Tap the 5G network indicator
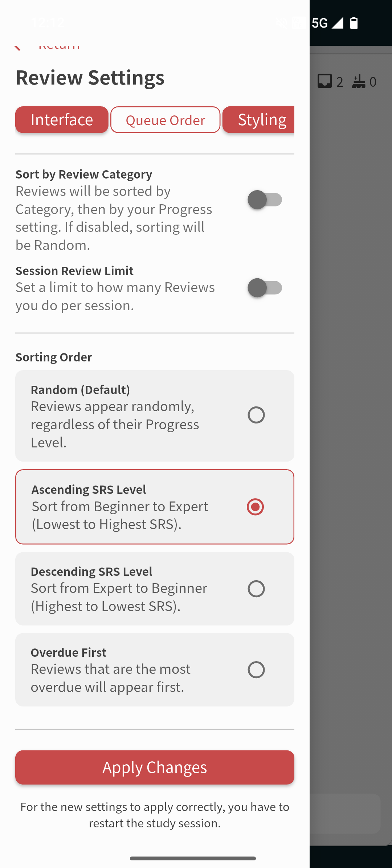392x868 pixels. point(319,23)
